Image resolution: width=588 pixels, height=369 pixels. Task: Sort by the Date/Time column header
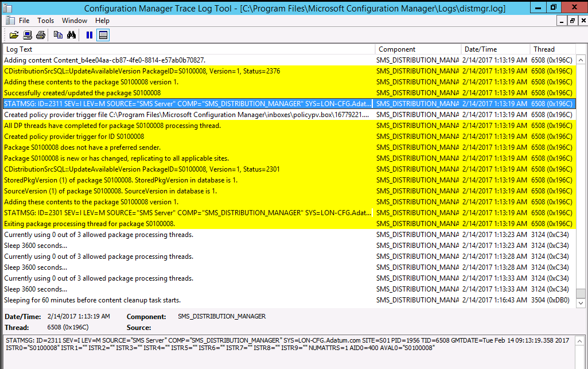coord(495,49)
